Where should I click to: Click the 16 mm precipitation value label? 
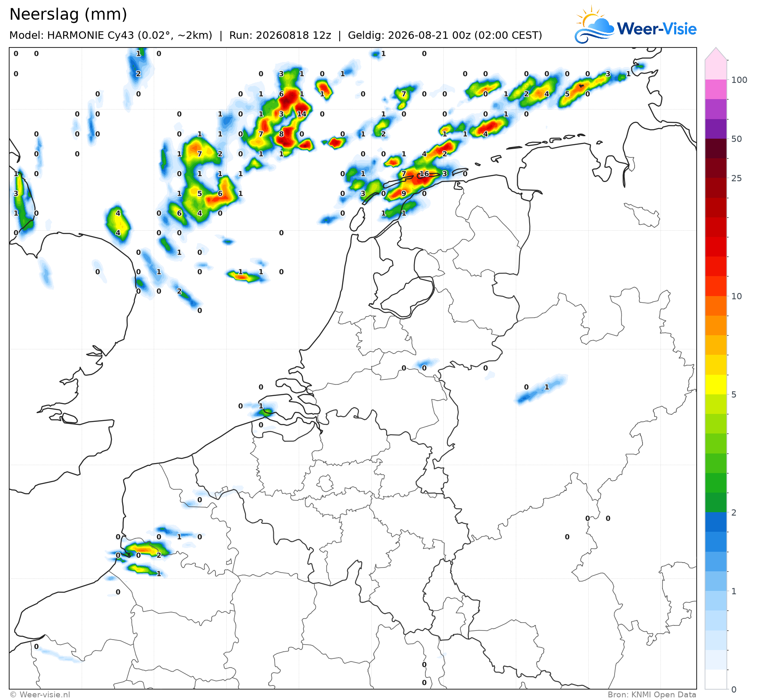pyautogui.click(x=424, y=174)
